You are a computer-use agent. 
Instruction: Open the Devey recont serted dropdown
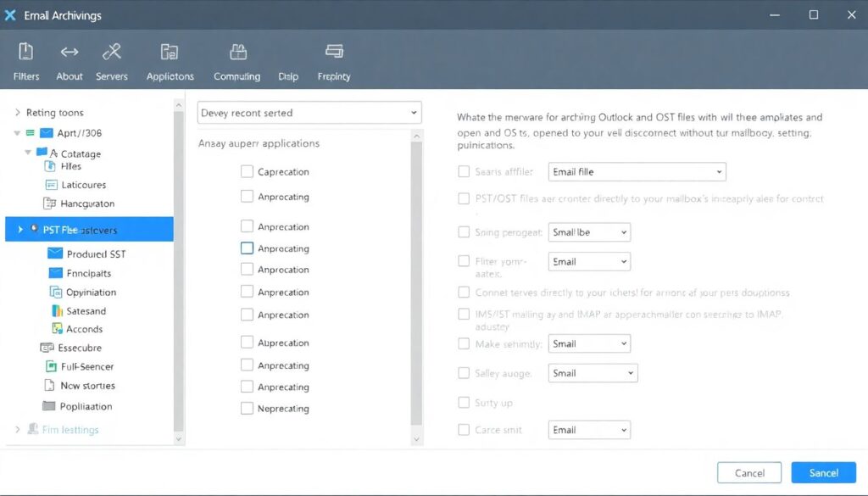309,113
